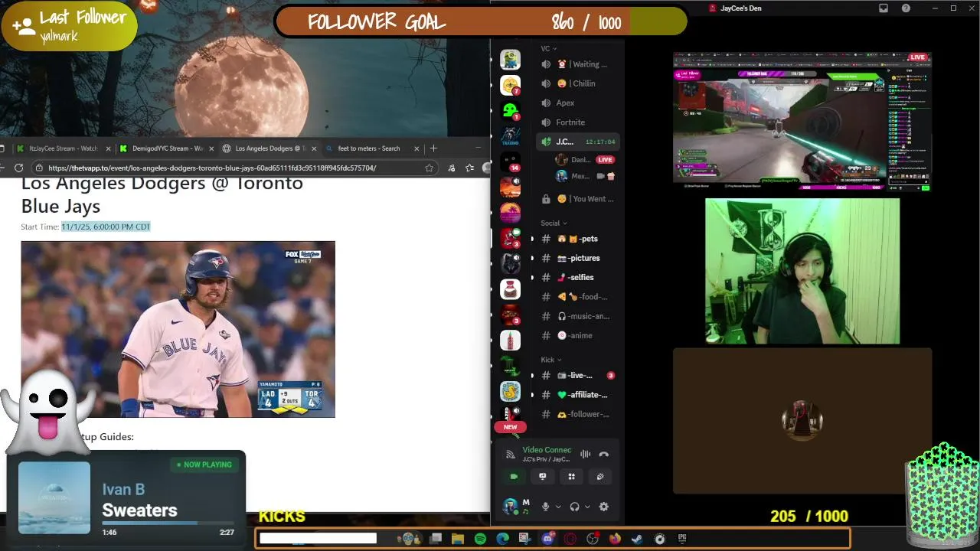Click the baseball game video player
Viewport: 980px width, 551px height.
pos(178,329)
